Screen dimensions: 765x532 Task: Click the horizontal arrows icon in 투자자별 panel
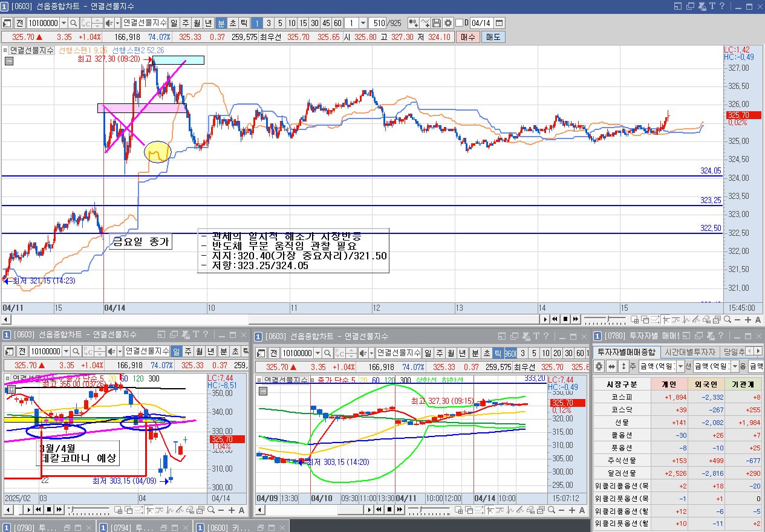click(x=611, y=366)
